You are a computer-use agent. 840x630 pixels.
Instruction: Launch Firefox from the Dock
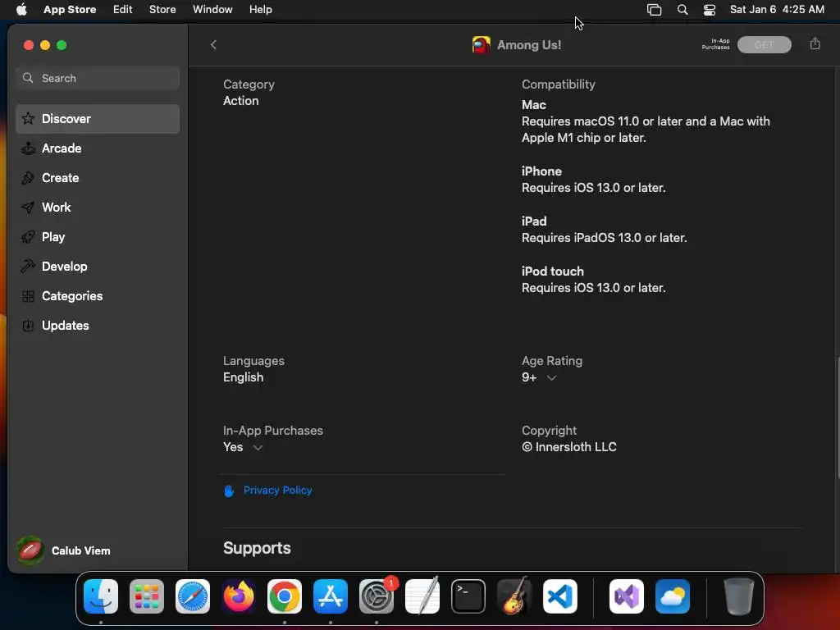(x=239, y=596)
